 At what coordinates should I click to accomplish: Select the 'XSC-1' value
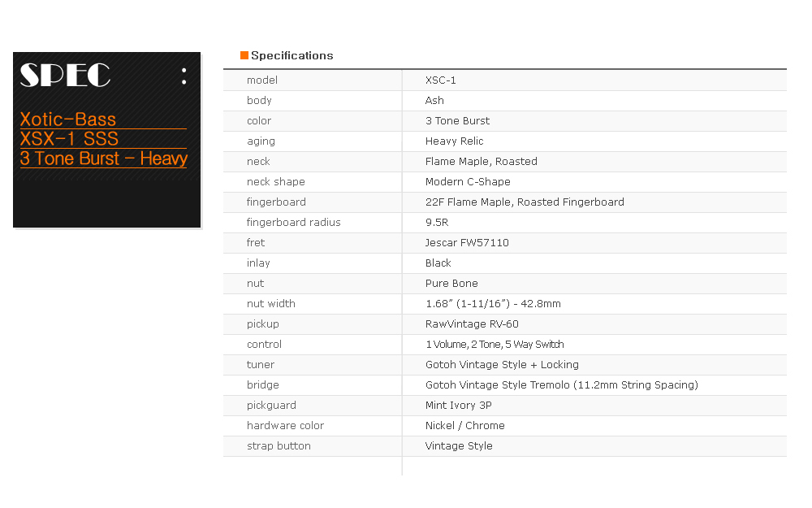pyautogui.click(x=441, y=80)
